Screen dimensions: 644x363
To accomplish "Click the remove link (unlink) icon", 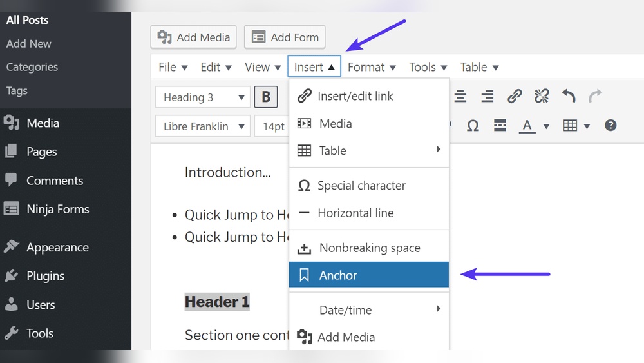I will 542,96.
